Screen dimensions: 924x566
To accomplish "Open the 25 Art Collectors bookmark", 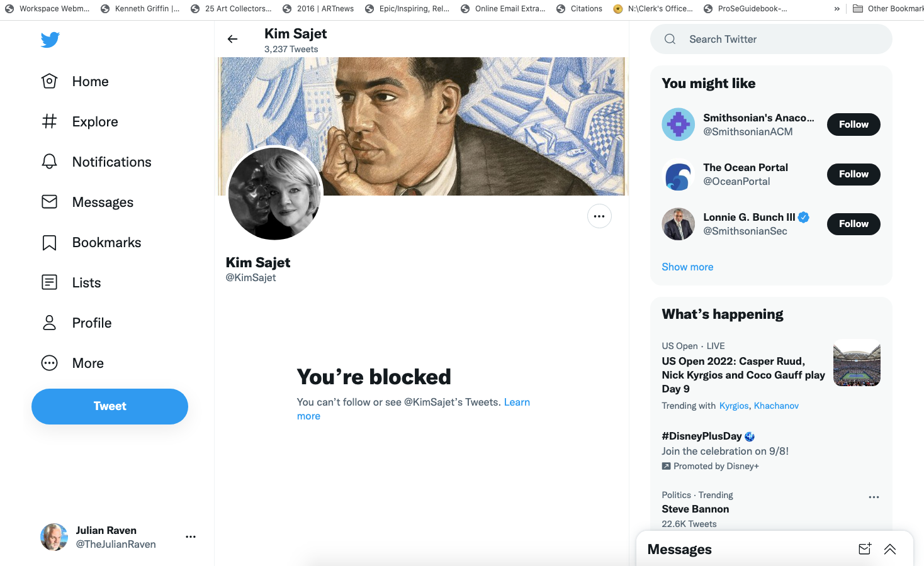I will click(231, 9).
